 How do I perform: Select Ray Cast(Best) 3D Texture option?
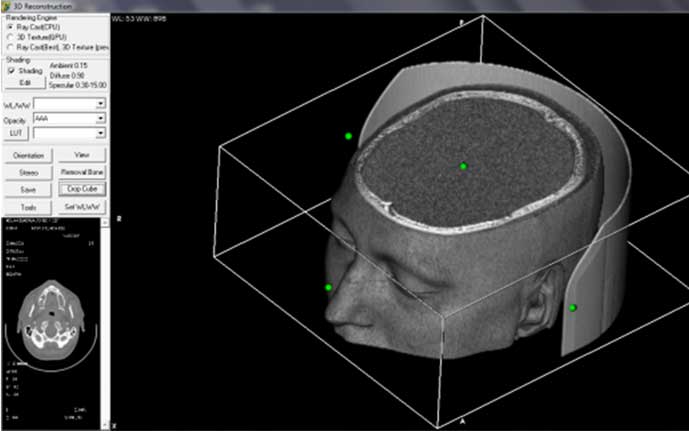pos(9,46)
